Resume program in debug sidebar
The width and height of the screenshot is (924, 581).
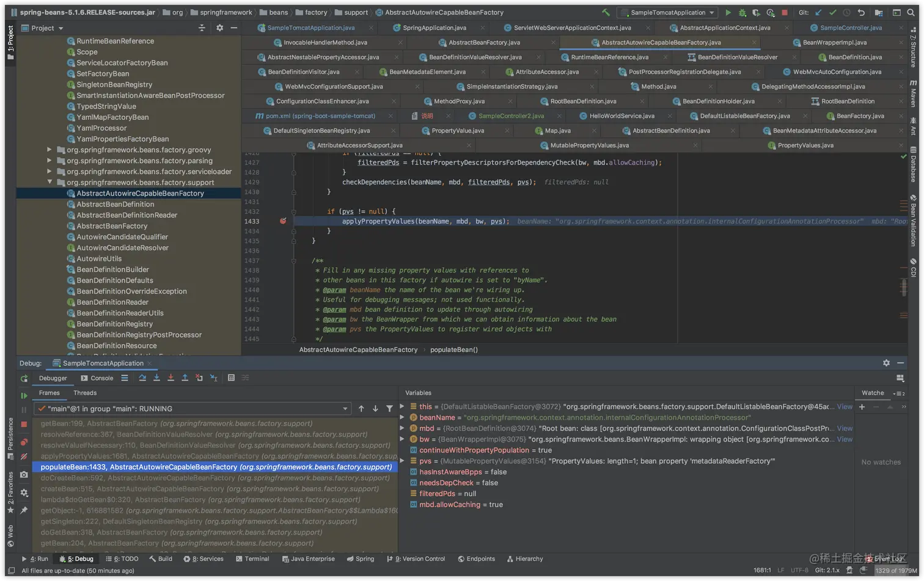point(24,395)
